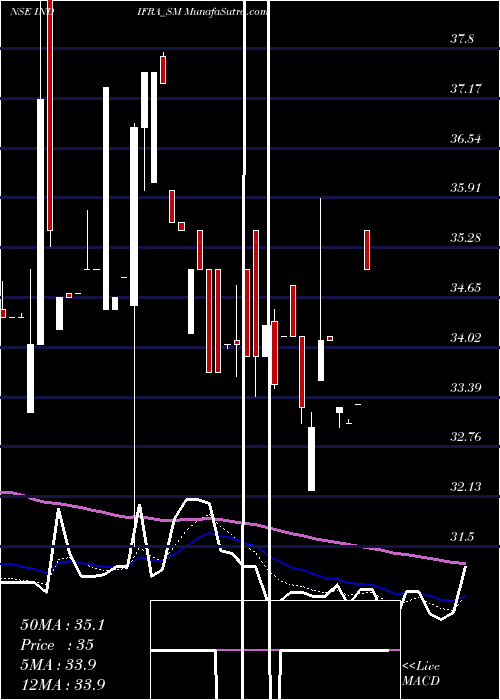
Task: Click the 35.28 price axis label
Action: [x=466, y=238]
